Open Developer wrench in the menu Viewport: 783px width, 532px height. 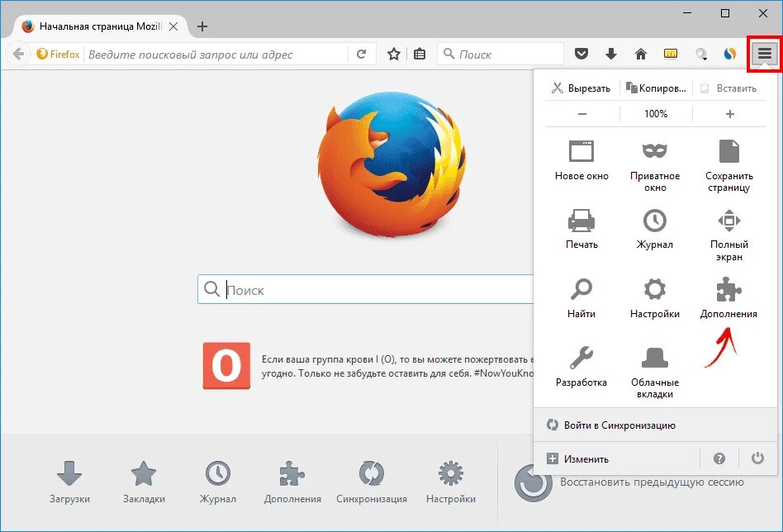(581, 367)
